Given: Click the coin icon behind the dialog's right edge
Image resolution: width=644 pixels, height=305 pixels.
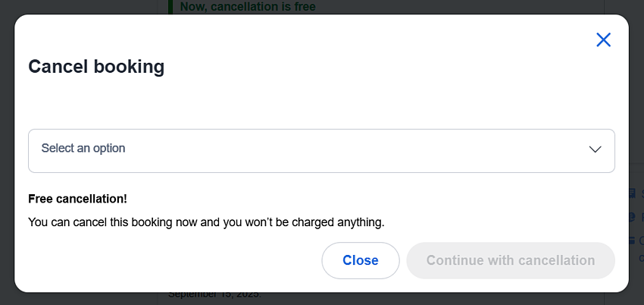Looking at the screenshot, I should (633, 217).
